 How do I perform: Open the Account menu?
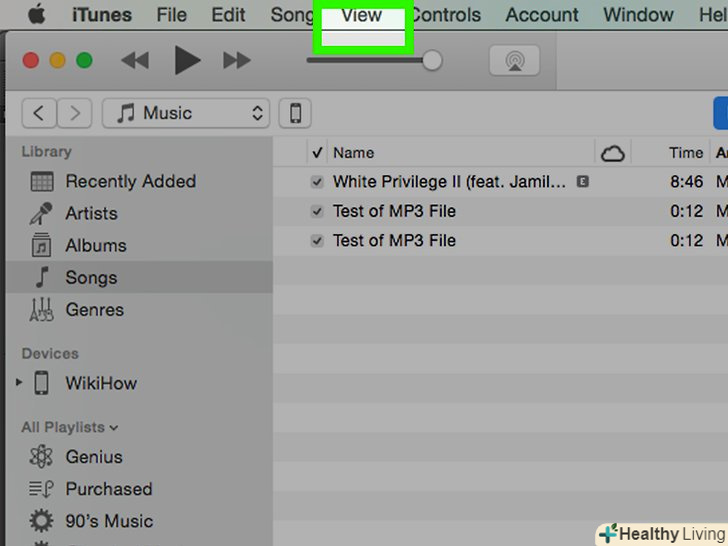click(x=542, y=15)
